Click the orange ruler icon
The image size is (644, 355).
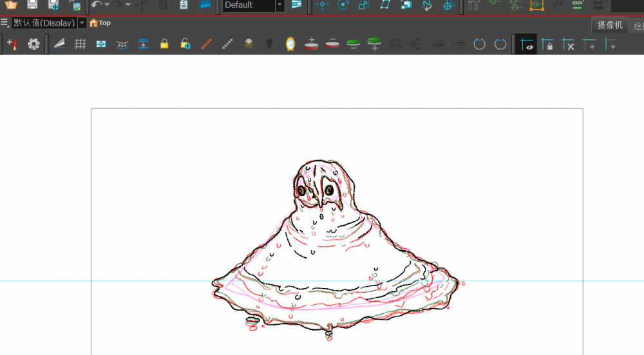pyautogui.click(x=206, y=44)
